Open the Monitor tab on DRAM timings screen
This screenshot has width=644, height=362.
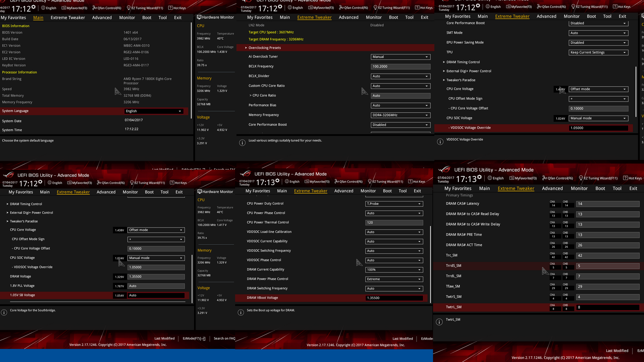579,188
